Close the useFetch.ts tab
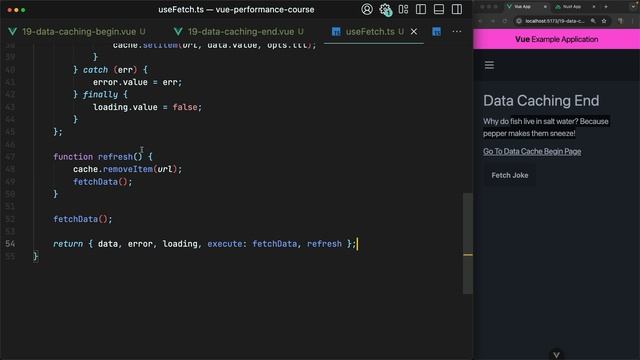This screenshot has width=640, height=360. point(414,31)
